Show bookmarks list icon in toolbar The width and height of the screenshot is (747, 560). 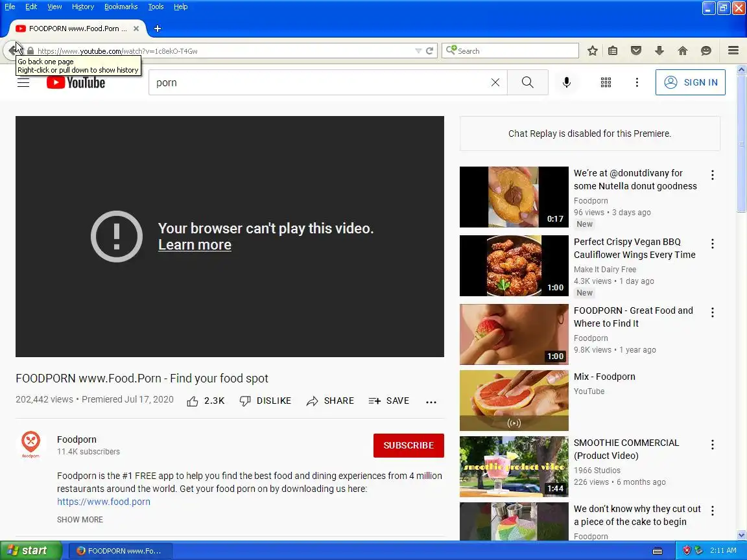coord(613,51)
